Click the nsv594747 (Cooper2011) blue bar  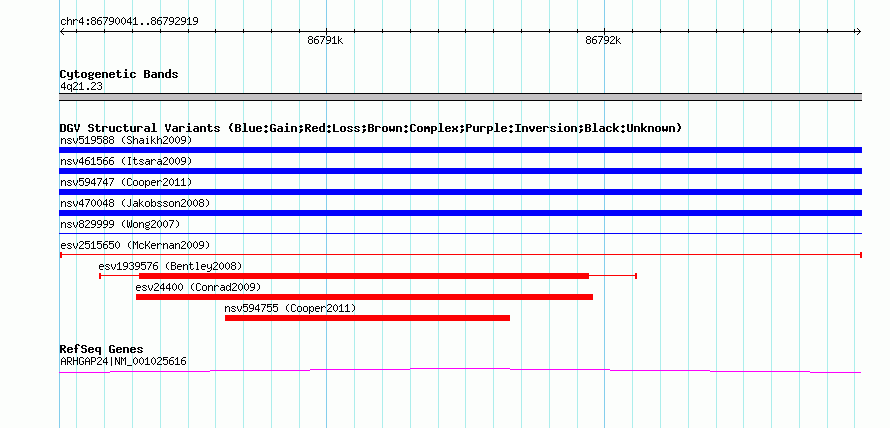click(x=460, y=192)
